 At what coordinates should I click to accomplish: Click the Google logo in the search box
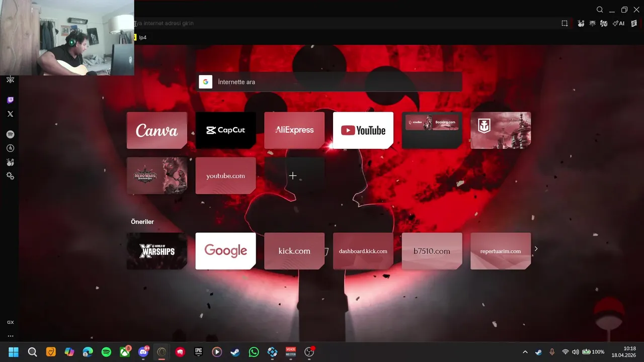pyautogui.click(x=205, y=82)
